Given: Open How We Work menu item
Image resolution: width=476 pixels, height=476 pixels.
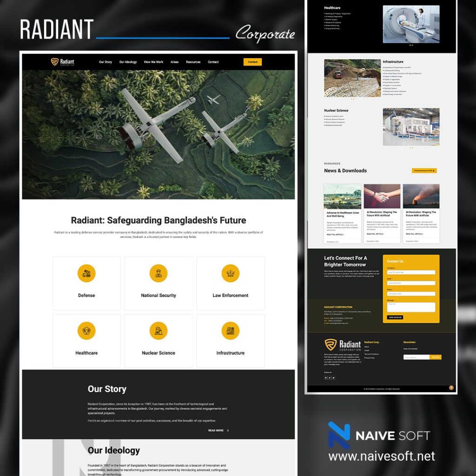Looking at the screenshot, I should pyautogui.click(x=153, y=62).
